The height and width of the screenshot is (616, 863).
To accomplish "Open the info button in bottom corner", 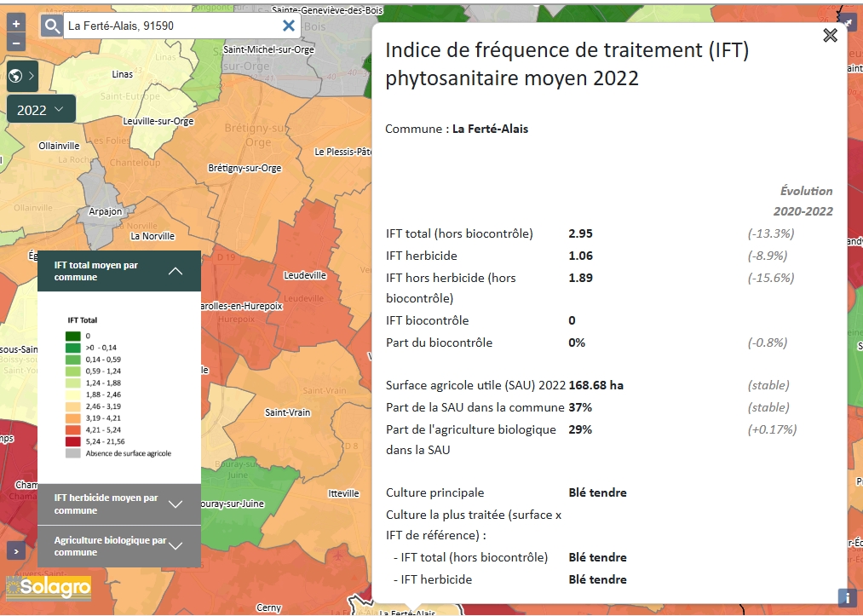I will pyautogui.click(x=848, y=597).
